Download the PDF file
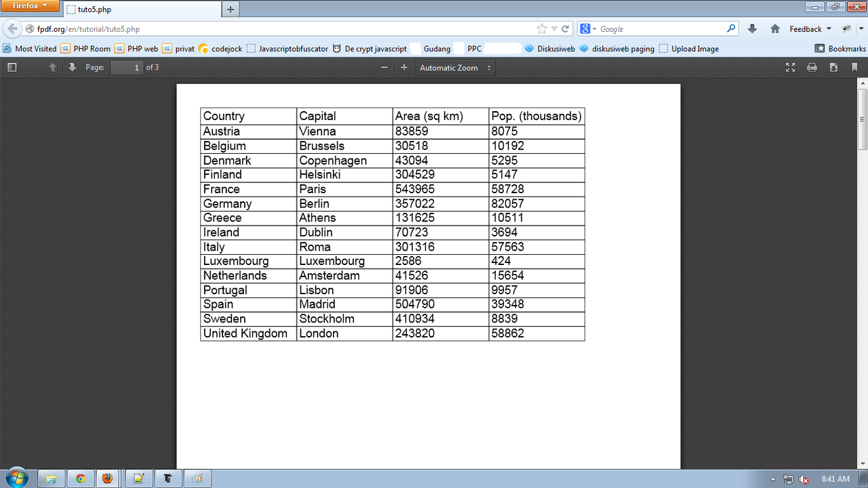Image resolution: width=868 pixels, height=488 pixels. point(833,68)
